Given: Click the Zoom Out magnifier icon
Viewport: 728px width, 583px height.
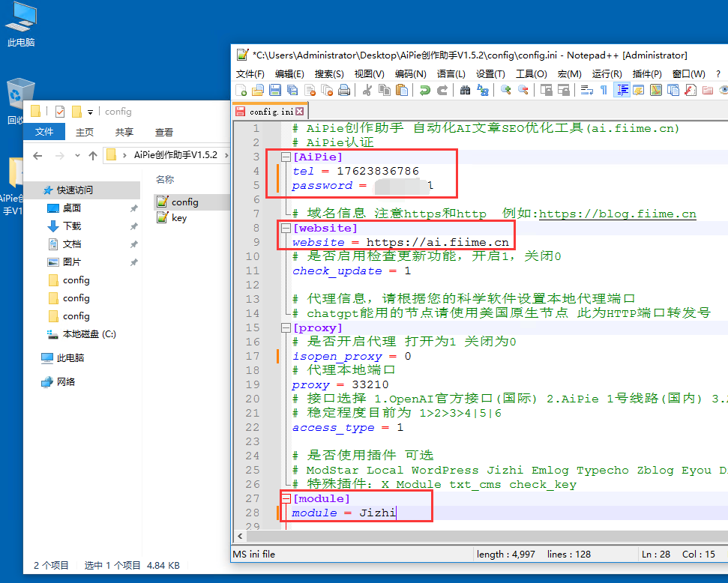Looking at the screenshot, I should [523, 90].
